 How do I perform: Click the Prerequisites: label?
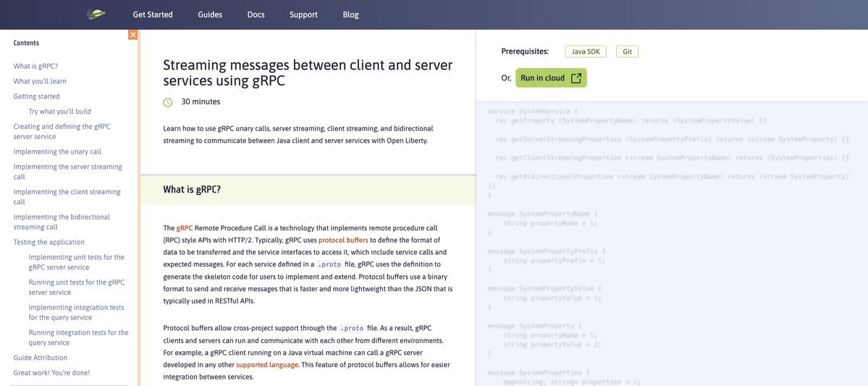pos(525,51)
